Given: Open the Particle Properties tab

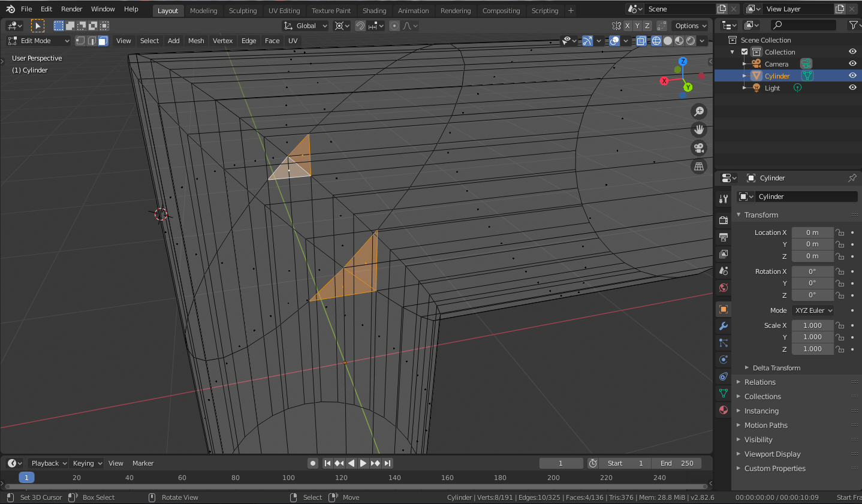Looking at the screenshot, I should pyautogui.click(x=723, y=343).
